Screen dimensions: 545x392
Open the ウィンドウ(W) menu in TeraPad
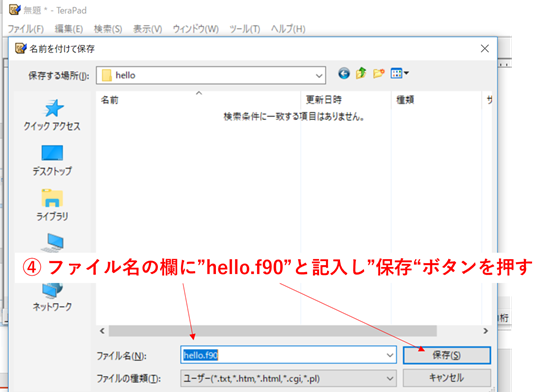click(x=196, y=29)
